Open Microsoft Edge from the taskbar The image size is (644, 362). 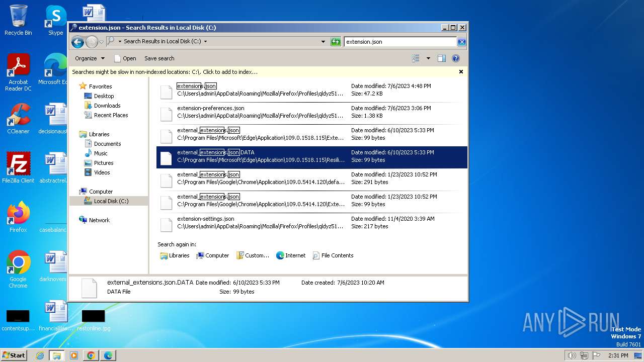coord(108,355)
